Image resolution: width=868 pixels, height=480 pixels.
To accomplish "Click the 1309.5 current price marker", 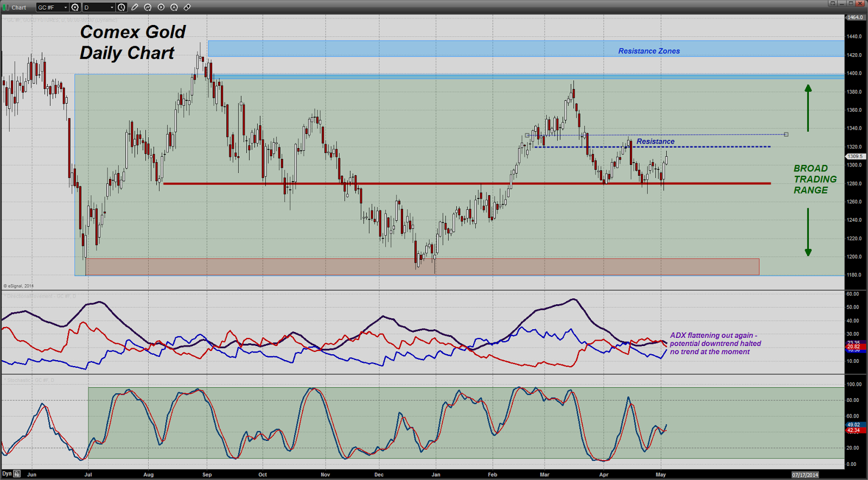I will pos(855,156).
